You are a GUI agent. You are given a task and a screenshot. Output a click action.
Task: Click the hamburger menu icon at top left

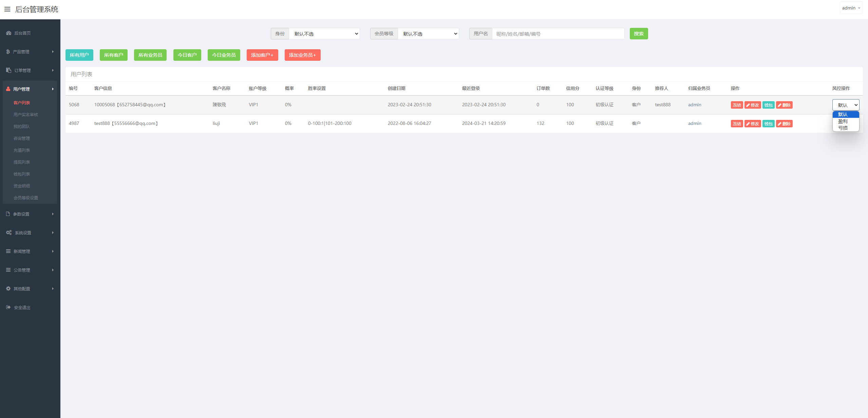pyautogui.click(x=7, y=9)
